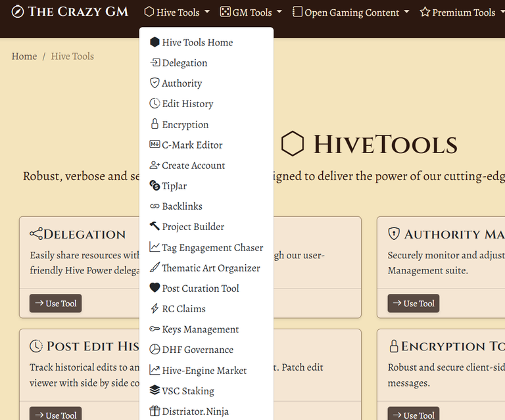Click the share icon on the Delegation card
This screenshot has height=420, width=505.
coord(36,233)
